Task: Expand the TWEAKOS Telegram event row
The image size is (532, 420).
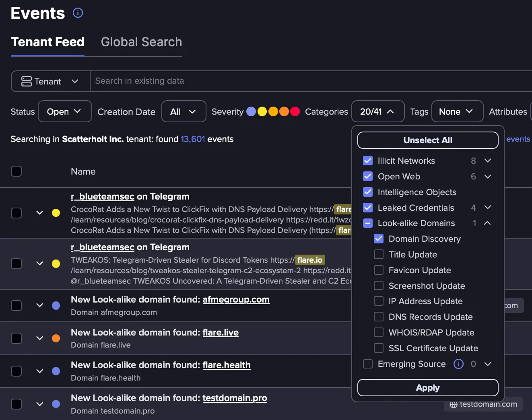Action: pyautogui.click(x=39, y=264)
